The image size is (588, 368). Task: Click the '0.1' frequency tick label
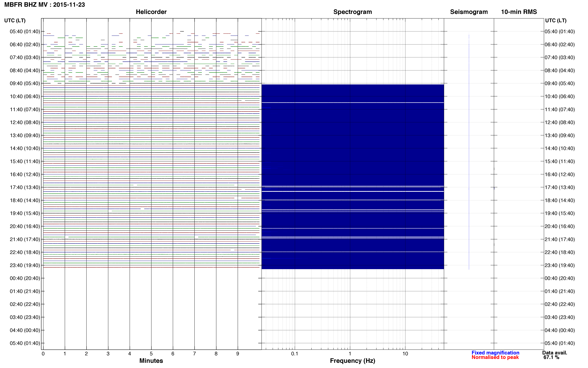pyautogui.click(x=295, y=354)
